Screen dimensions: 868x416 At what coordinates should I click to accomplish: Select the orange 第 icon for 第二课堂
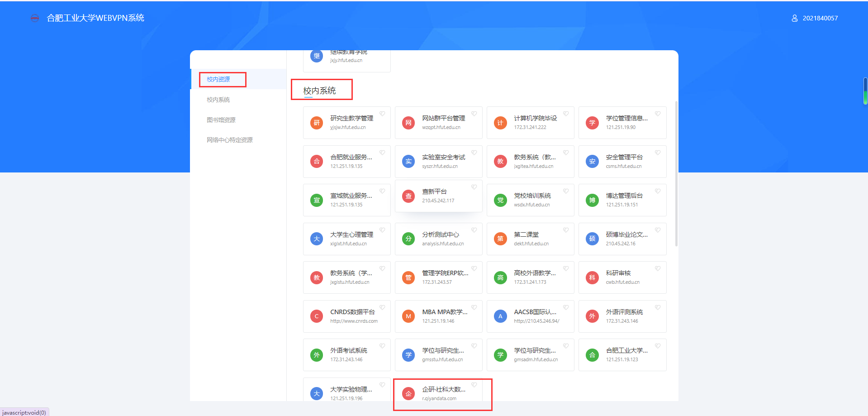click(x=500, y=239)
